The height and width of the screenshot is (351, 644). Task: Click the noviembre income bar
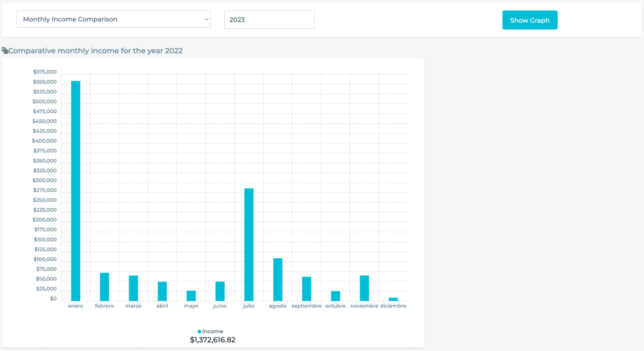364,288
